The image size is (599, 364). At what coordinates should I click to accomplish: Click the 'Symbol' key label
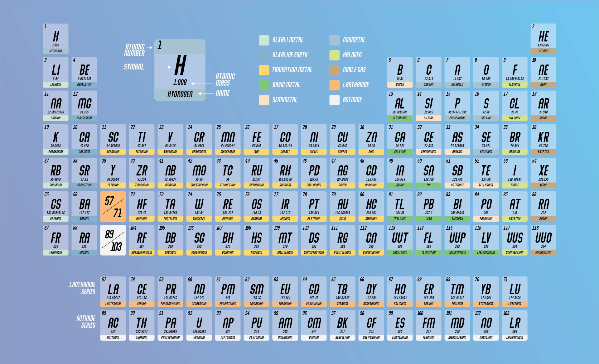(x=134, y=67)
